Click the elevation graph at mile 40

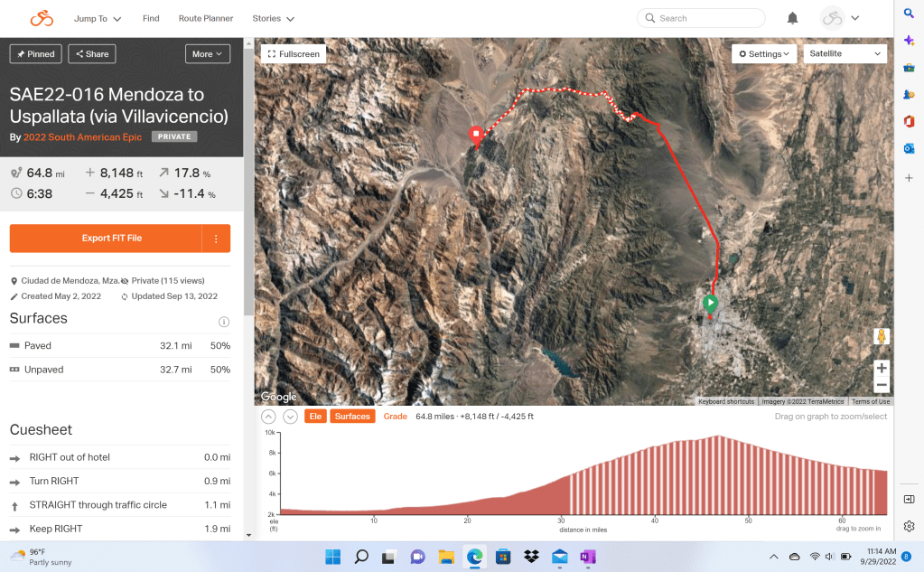tap(654, 479)
